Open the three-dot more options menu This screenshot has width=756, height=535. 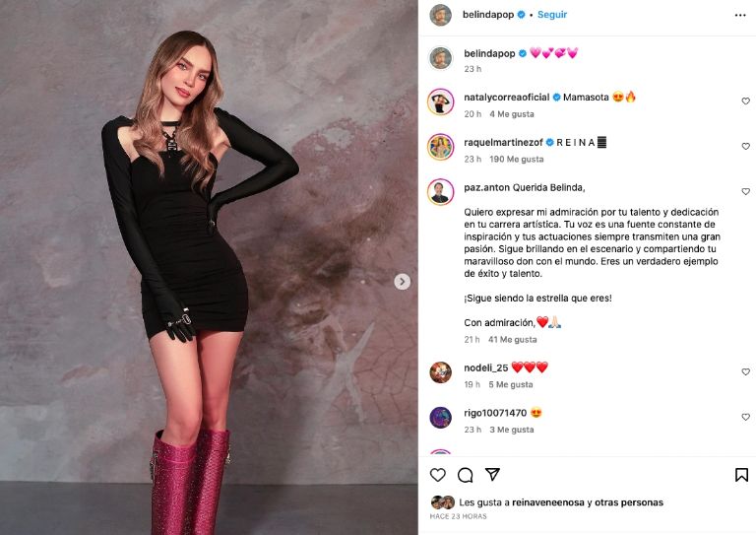[x=740, y=16]
